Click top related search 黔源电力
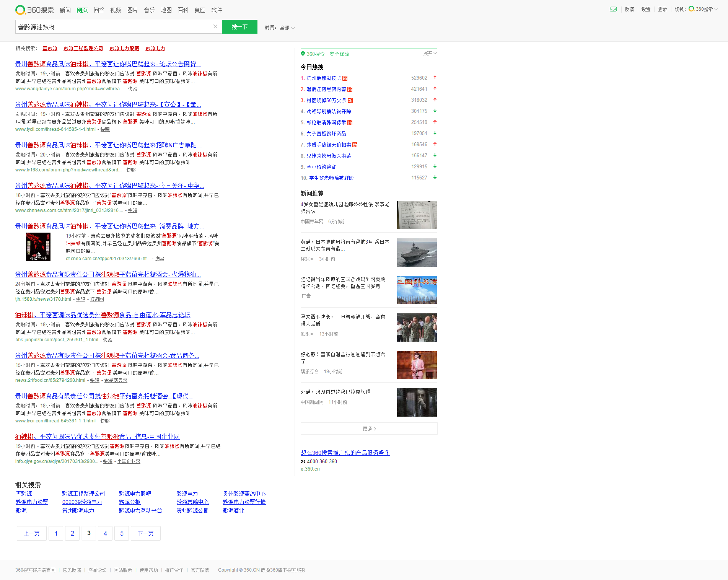 point(155,48)
